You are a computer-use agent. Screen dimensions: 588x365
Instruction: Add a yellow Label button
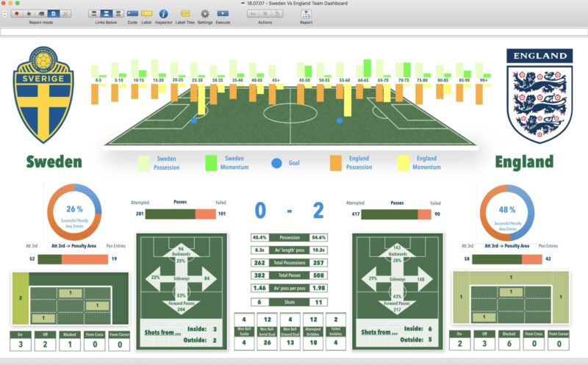(146, 13)
